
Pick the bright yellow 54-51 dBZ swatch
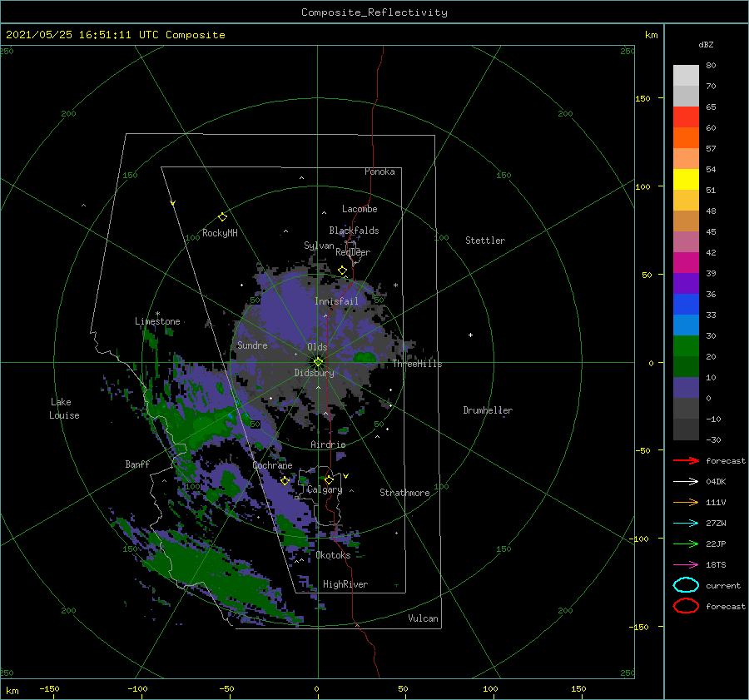[x=686, y=180]
